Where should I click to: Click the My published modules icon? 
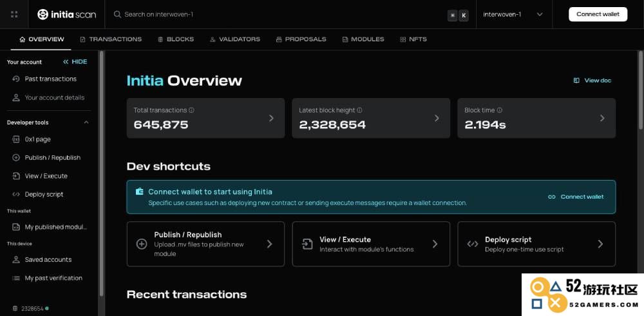click(x=16, y=227)
